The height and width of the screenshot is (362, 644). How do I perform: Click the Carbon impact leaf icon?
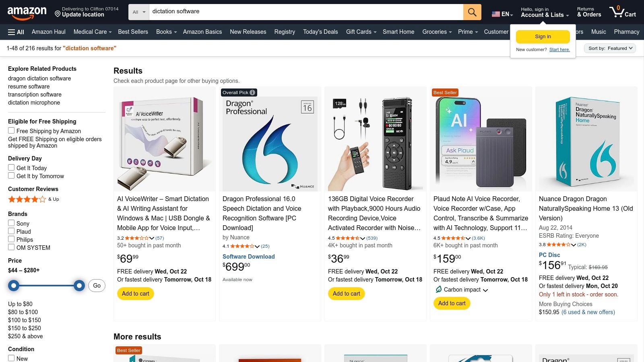pos(438,289)
